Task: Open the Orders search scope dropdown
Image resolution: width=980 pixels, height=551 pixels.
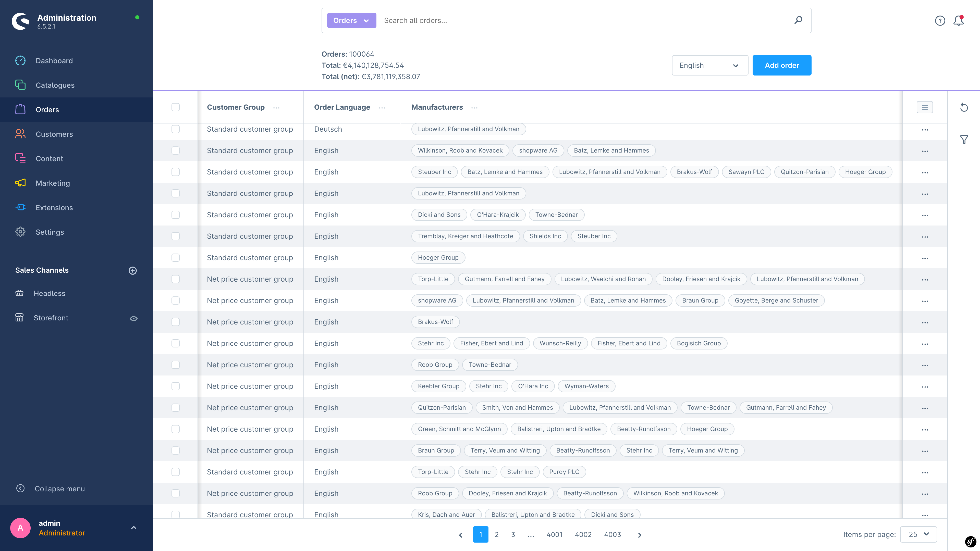Action: pos(351,20)
